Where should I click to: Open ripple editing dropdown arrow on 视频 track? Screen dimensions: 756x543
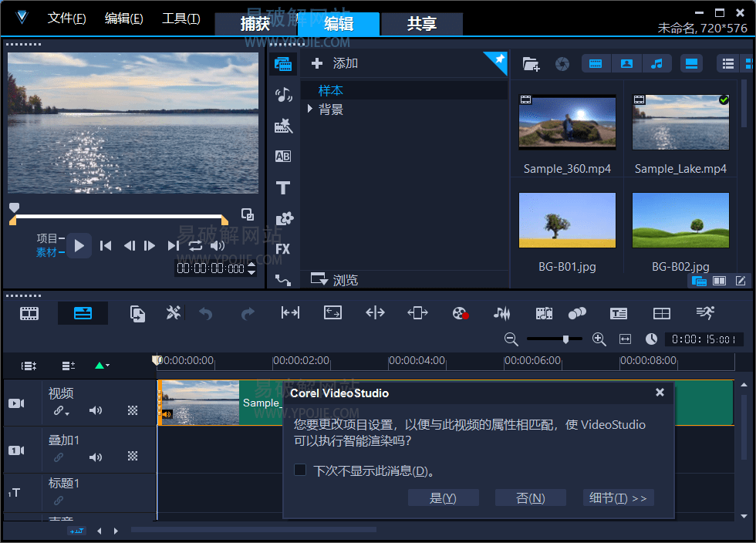pyautogui.click(x=68, y=413)
